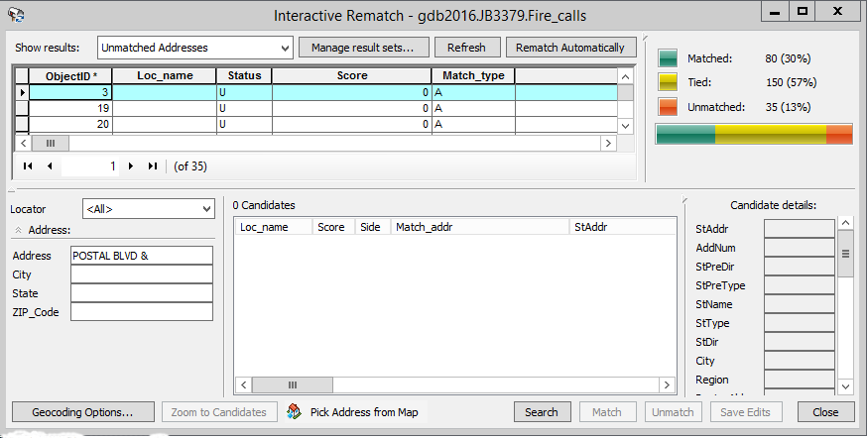The image size is (868, 438).
Task: Click the record number field in navigator
Action: (x=91, y=165)
